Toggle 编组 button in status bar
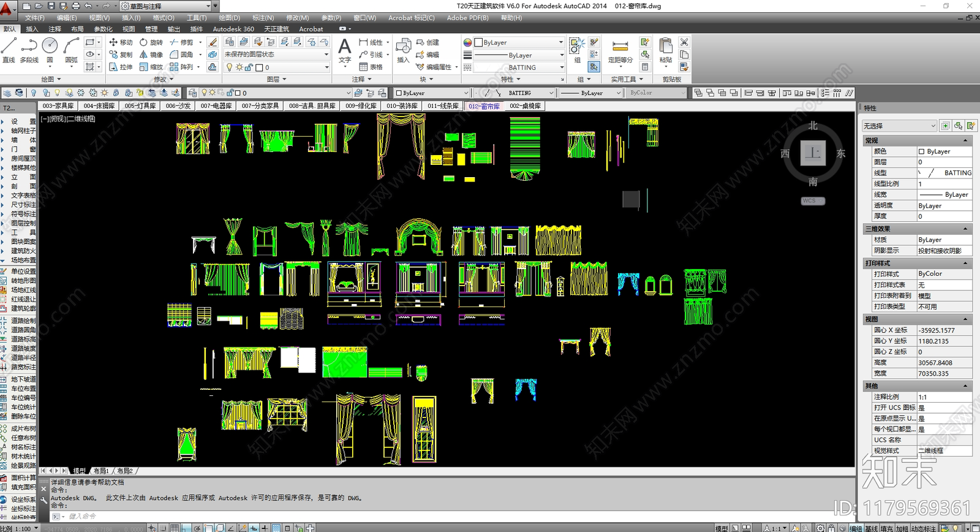 pyautogui.click(x=856, y=528)
